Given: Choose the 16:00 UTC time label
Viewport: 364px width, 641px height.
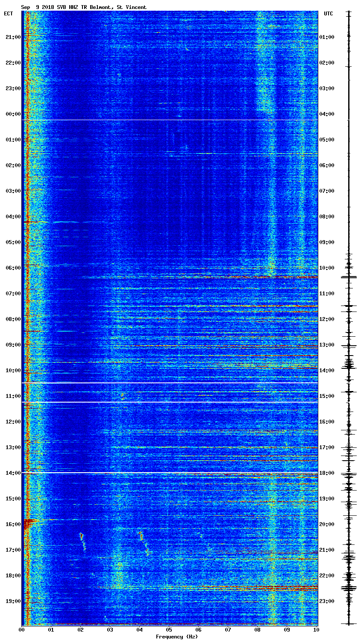Looking at the screenshot, I should pos(327,422).
